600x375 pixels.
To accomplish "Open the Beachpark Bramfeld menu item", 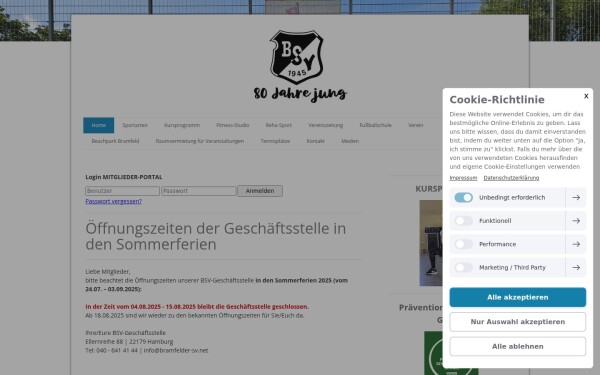I will [115, 141].
